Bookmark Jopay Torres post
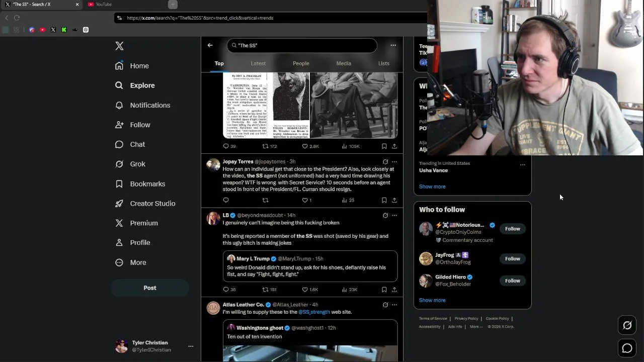Viewport: 644px width, 362px height. pos(384,200)
